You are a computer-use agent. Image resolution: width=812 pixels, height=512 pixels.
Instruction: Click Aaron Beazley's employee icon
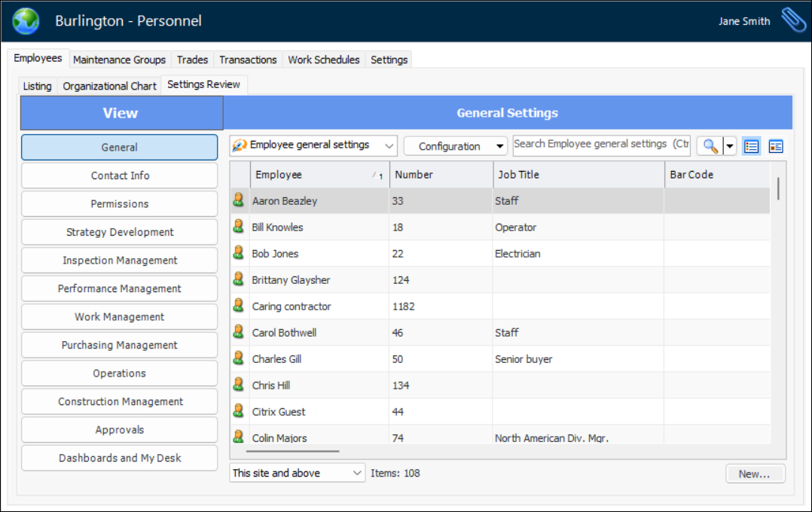click(x=239, y=200)
